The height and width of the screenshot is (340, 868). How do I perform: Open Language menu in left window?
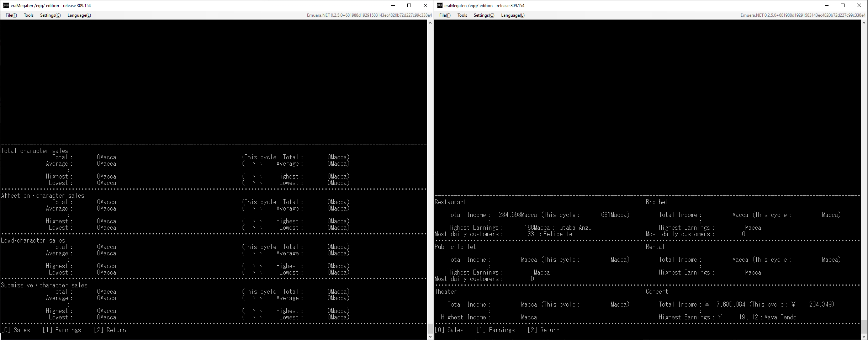79,15
